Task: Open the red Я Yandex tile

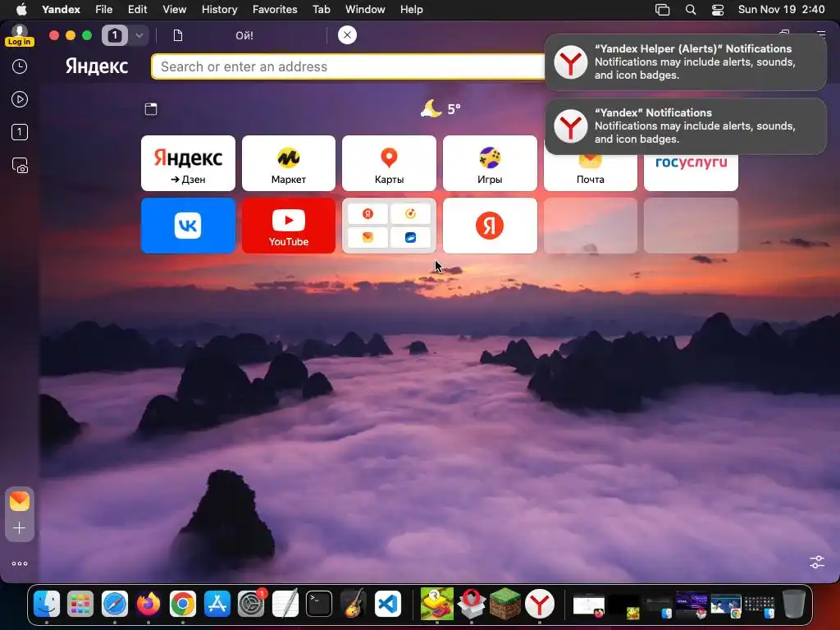Action: point(490,226)
